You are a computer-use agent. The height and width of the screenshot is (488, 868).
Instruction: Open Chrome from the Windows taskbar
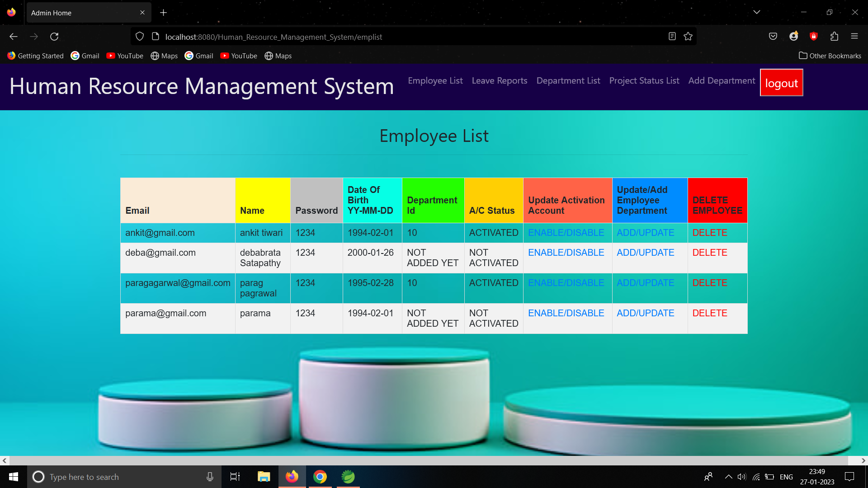pyautogui.click(x=320, y=477)
